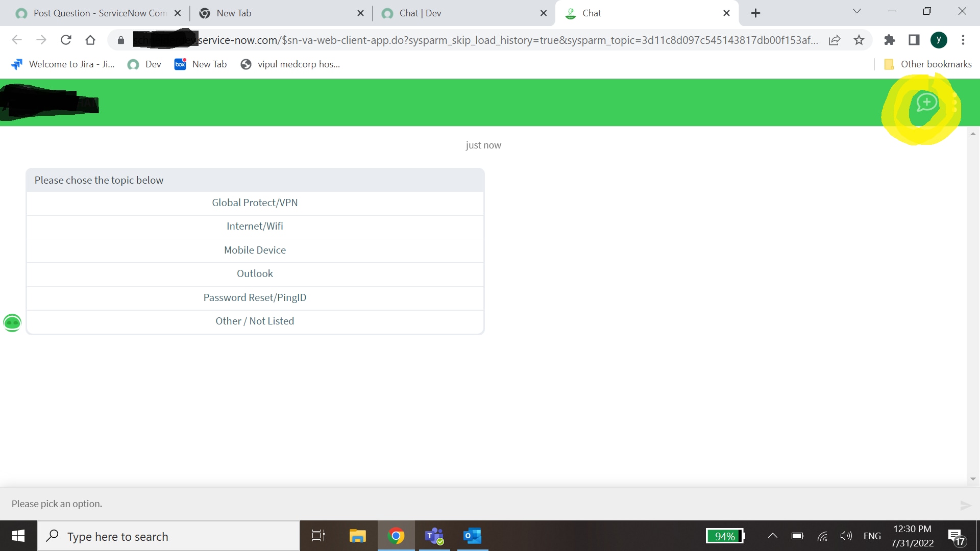
Task: Open the tab search chevron
Action: (857, 11)
